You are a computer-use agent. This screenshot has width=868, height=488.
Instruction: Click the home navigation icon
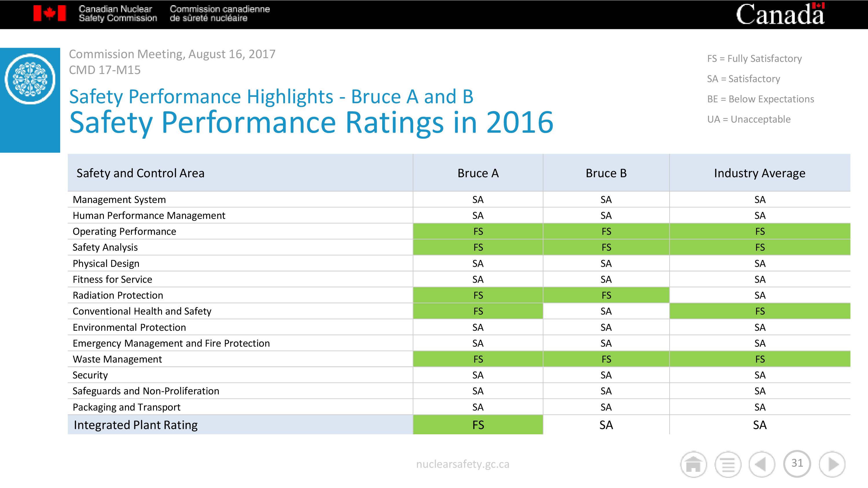(x=693, y=464)
